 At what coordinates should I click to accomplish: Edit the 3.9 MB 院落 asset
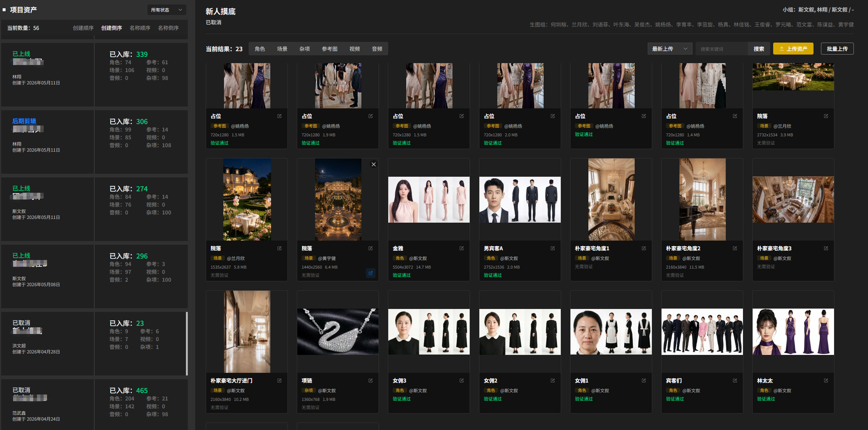[x=826, y=116]
